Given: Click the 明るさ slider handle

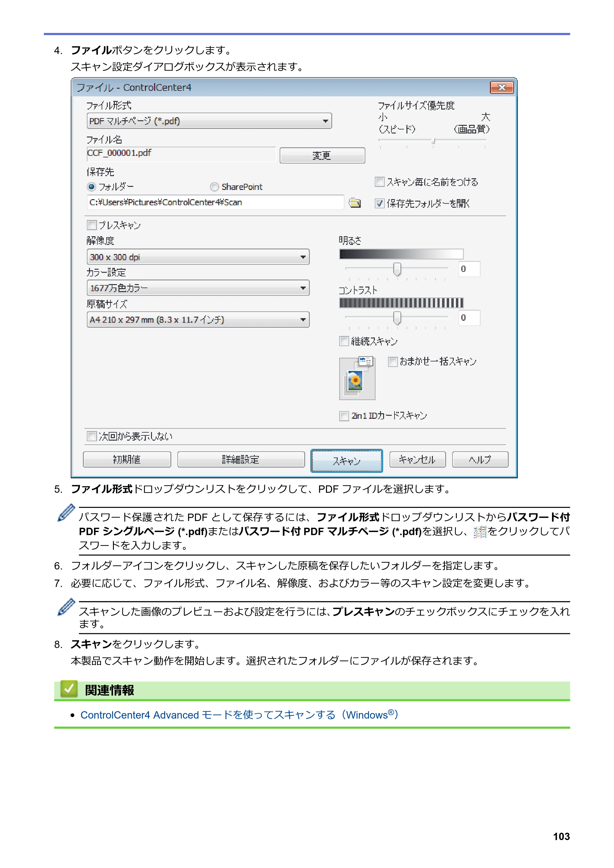Looking at the screenshot, I should coord(397,269).
